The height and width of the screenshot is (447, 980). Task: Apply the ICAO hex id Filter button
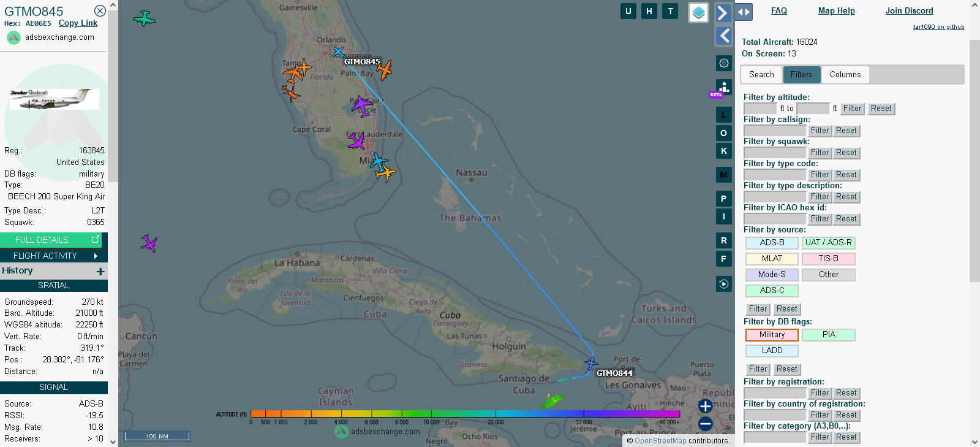(820, 219)
